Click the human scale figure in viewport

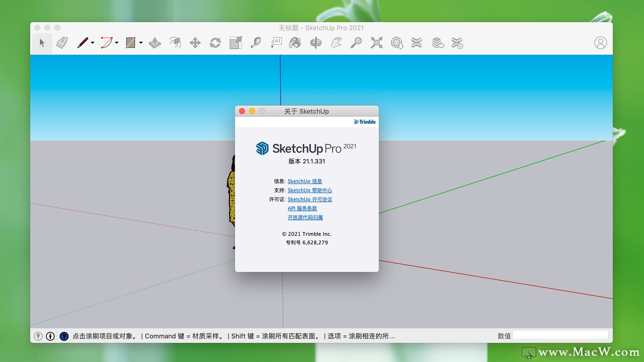point(231,201)
